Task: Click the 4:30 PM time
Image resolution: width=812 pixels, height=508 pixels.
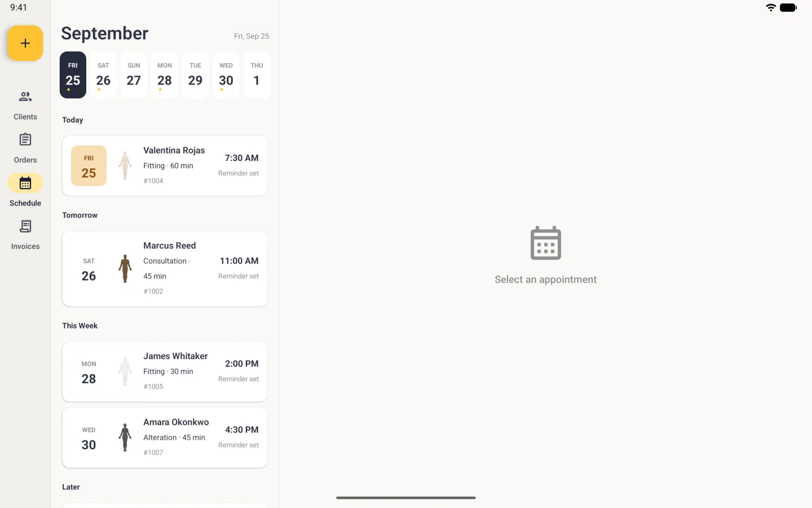Action: [x=241, y=430]
